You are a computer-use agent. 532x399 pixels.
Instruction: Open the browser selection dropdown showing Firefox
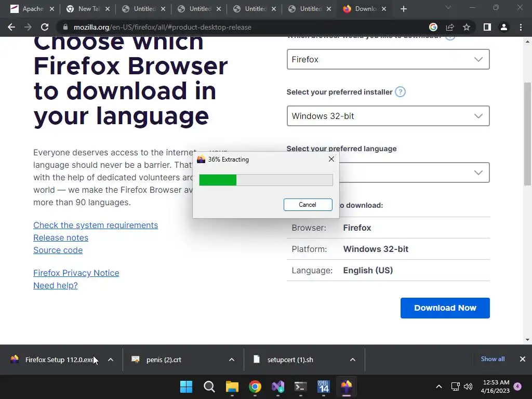(x=388, y=59)
